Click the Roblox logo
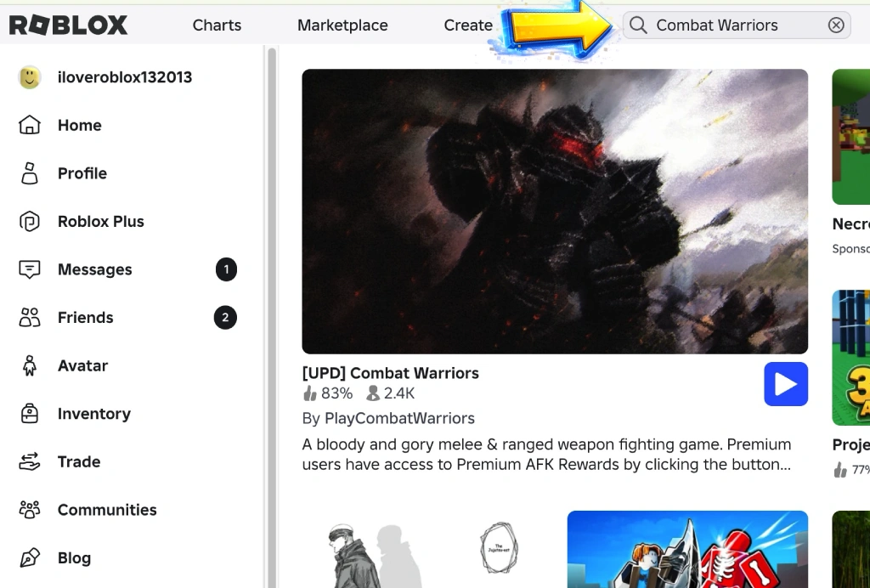Image resolution: width=870 pixels, height=588 pixels. click(68, 25)
